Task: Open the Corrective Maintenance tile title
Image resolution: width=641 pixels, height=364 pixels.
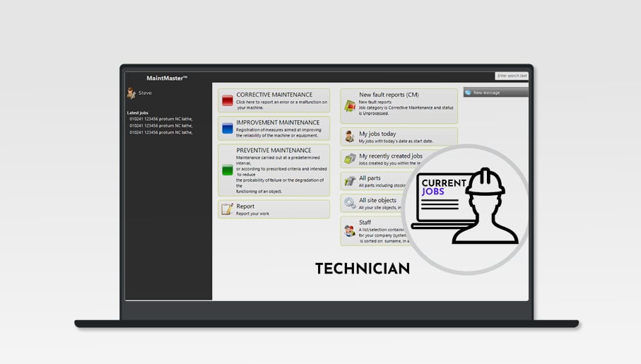Action: [x=274, y=94]
